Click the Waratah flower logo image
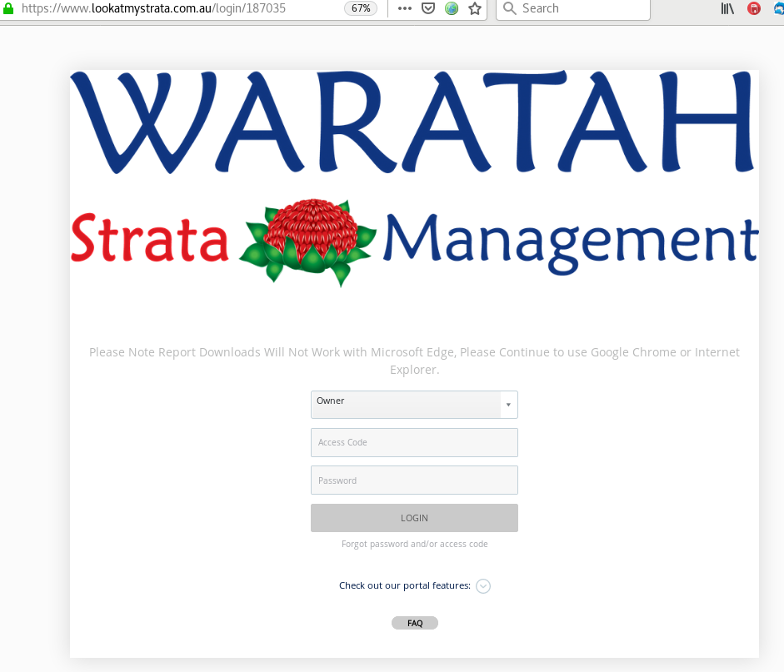This screenshot has height=672, width=784. (308, 242)
